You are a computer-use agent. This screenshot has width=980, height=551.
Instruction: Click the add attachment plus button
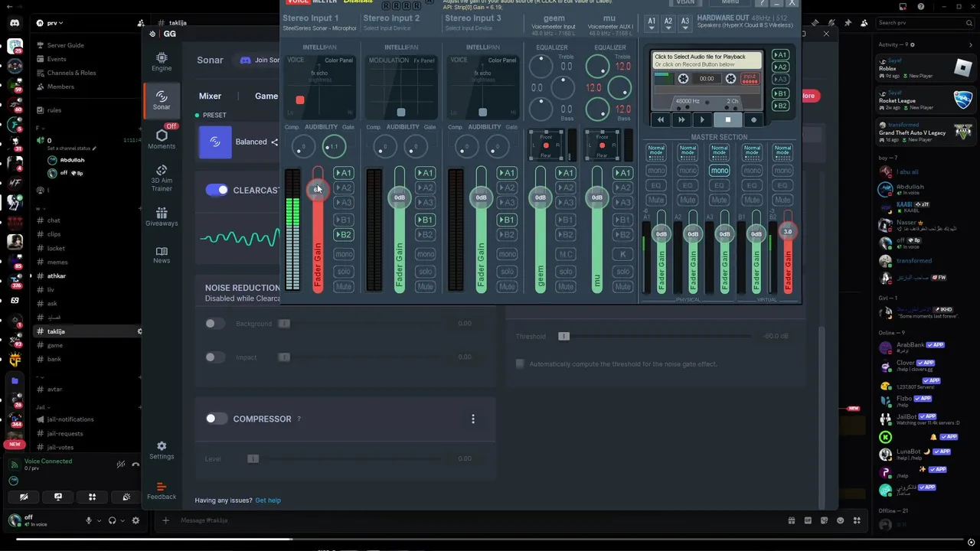165,520
